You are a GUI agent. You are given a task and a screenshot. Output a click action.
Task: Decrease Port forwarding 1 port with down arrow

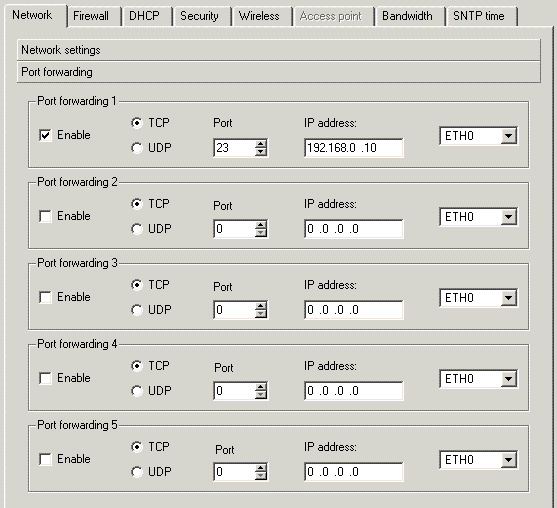(261, 151)
